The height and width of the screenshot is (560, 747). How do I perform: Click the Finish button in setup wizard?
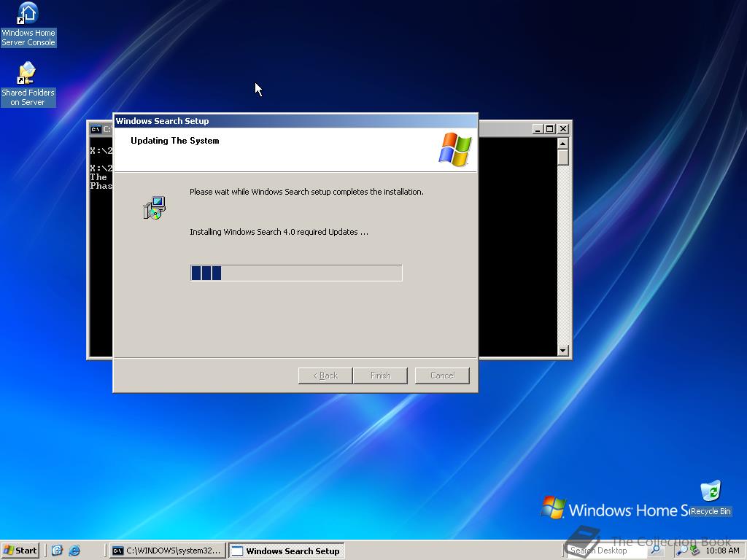tap(380, 376)
